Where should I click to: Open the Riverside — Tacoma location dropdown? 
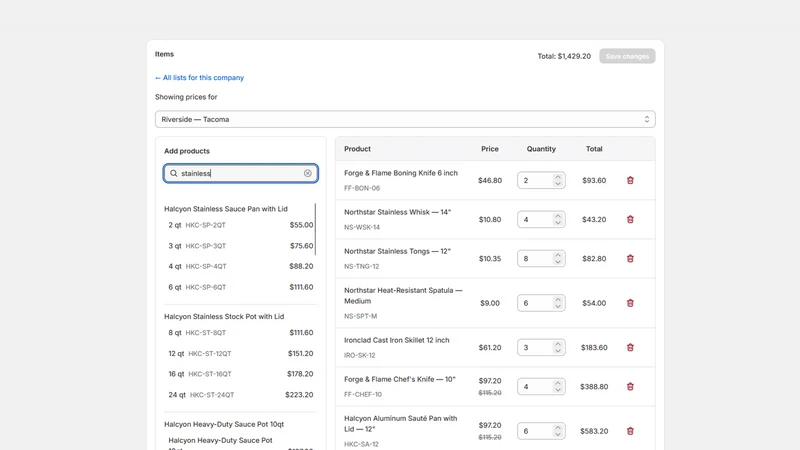click(x=405, y=119)
